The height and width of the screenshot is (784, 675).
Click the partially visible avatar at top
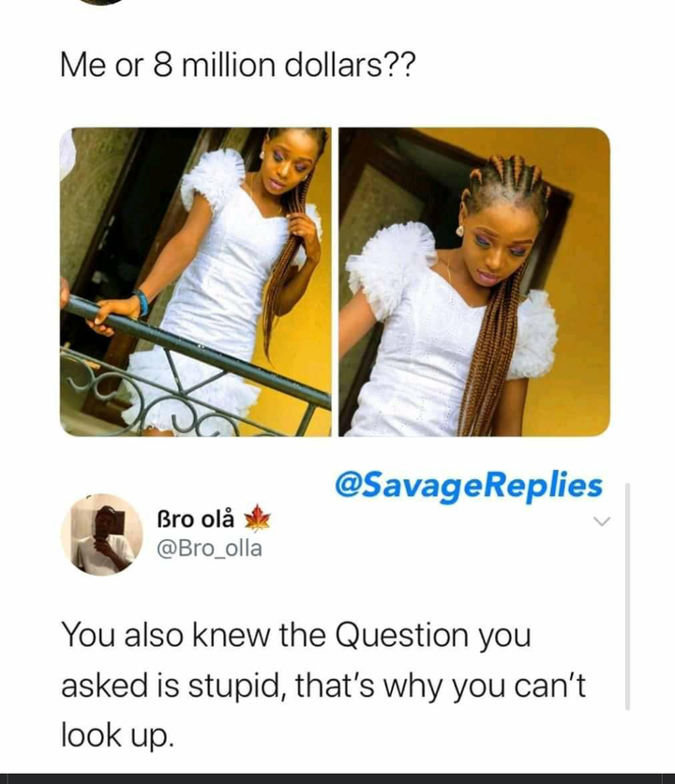click(x=102, y=2)
